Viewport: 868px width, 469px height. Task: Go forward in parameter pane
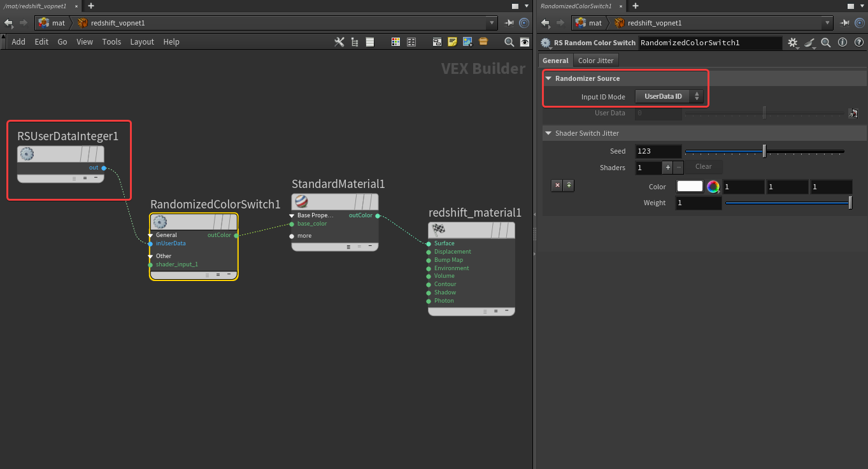pos(560,23)
